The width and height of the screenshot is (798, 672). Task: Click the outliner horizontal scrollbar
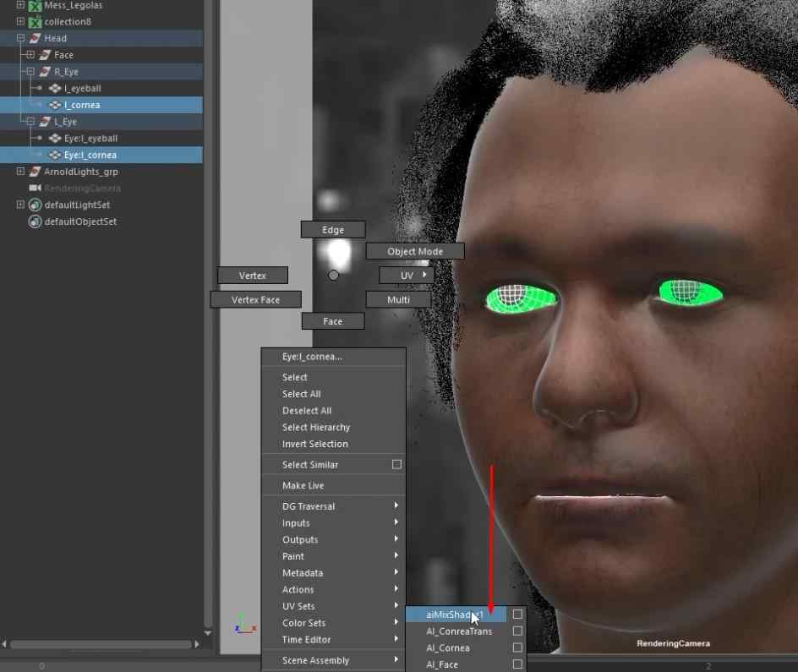(101, 644)
